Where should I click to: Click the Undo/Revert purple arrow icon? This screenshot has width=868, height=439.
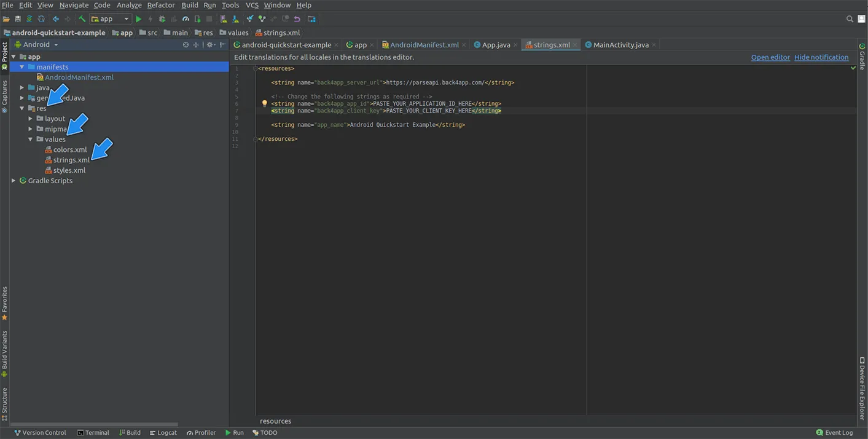(x=297, y=19)
